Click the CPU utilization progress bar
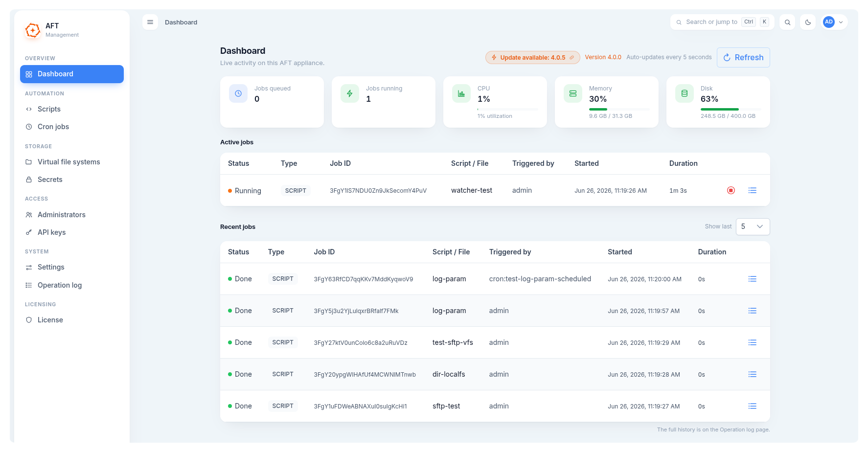This screenshot has height=452, width=868. [x=508, y=109]
